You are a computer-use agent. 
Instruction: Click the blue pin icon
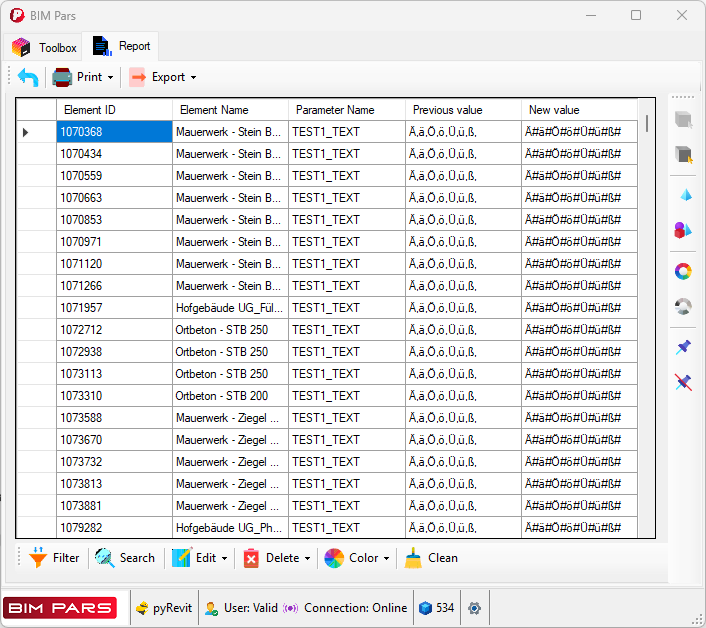[x=684, y=347]
